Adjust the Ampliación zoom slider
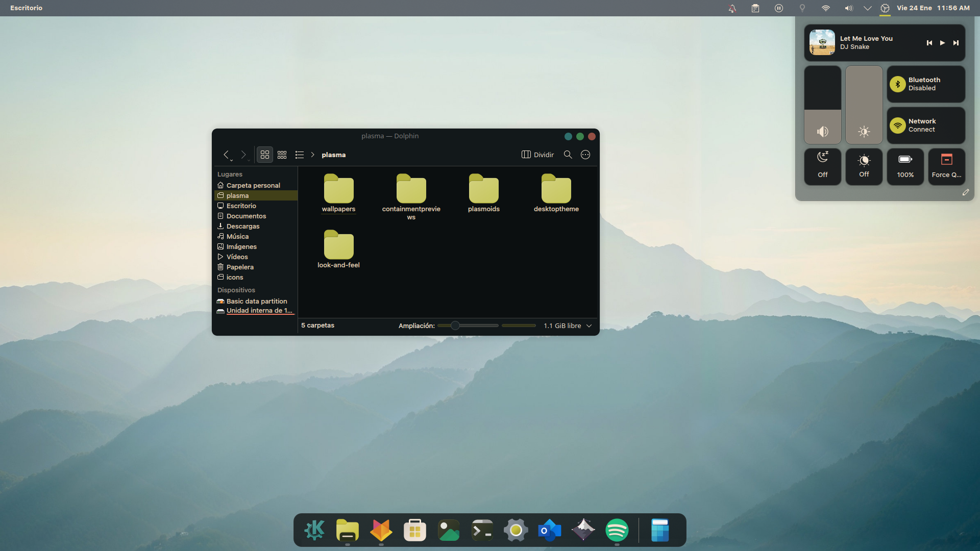The image size is (980, 551). (x=468, y=325)
